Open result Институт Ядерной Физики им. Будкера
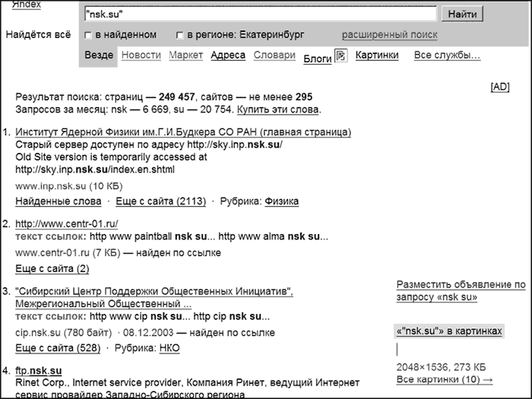The image size is (532, 399). 183,132
